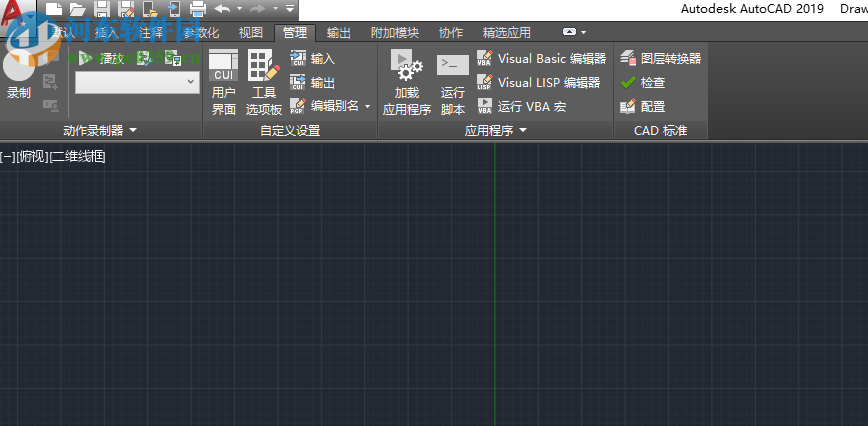The width and height of the screenshot is (868, 426).
Task: Click the Plot printer icon
Action: (x=198, y=8)
